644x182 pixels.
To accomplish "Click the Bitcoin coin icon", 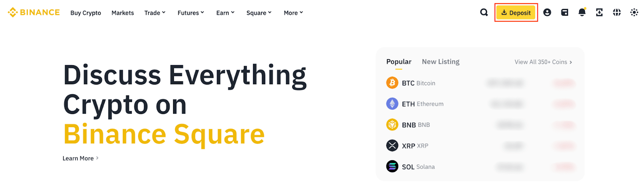I will [x=392, y=83].
